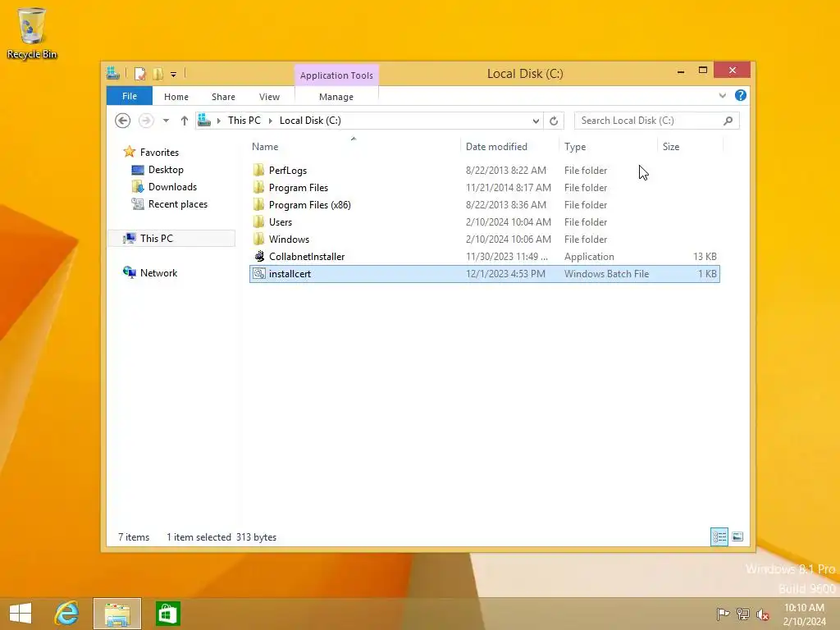Screen dimensions: 840x630
Task: Sort by the Date modified column header
Action: (x=496, y=147)
